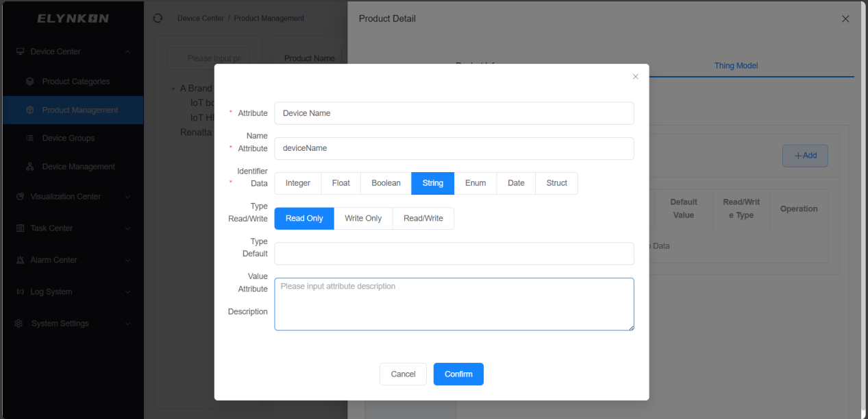
Task: Expand the Task Center chevron
Action: 127,228
